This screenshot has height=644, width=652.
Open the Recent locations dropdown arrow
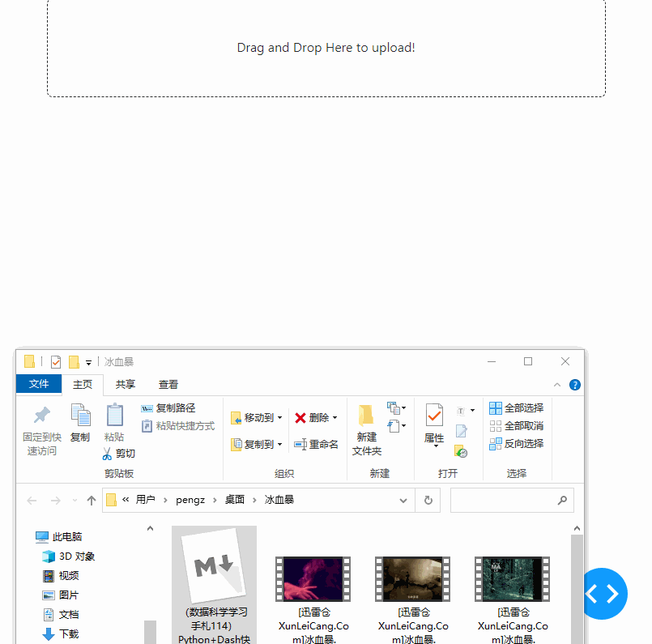75,501
